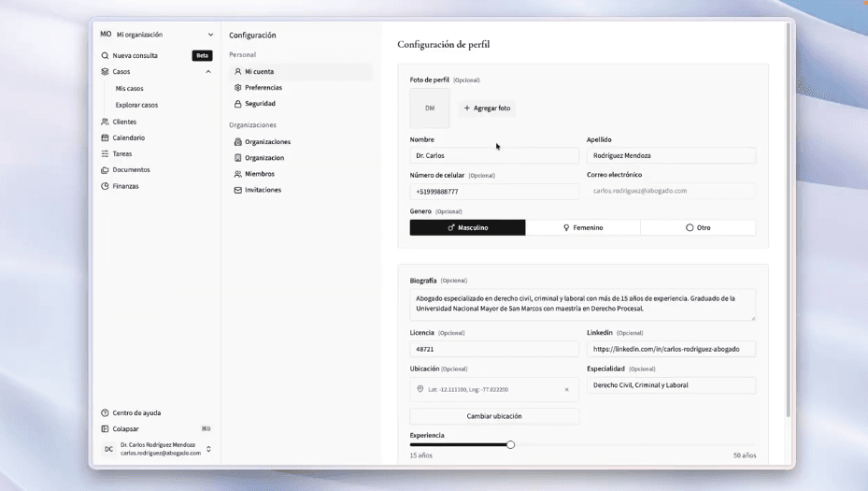
Task: Collapse the Casos section chevron
Action: [x=208, y=72]
